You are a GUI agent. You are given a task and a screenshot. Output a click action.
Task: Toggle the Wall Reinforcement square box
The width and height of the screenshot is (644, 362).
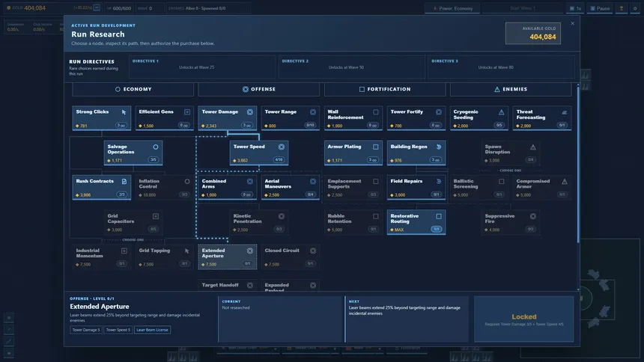coord(375,112)
